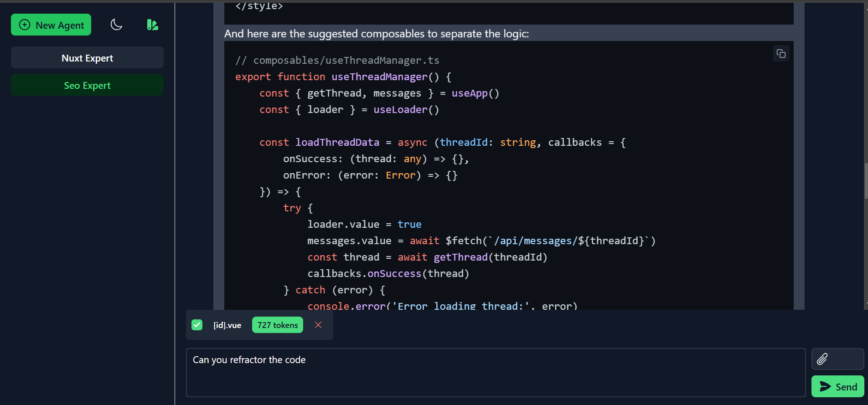Click the green swatchbook theme icon
Viewport: 868px width, 405px height.
click(152, 25)
